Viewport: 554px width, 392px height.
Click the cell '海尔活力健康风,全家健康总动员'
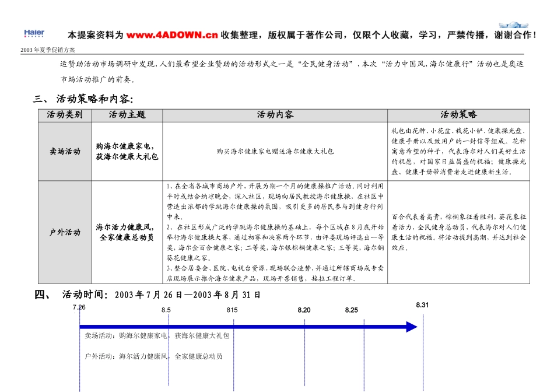[127, 232]
